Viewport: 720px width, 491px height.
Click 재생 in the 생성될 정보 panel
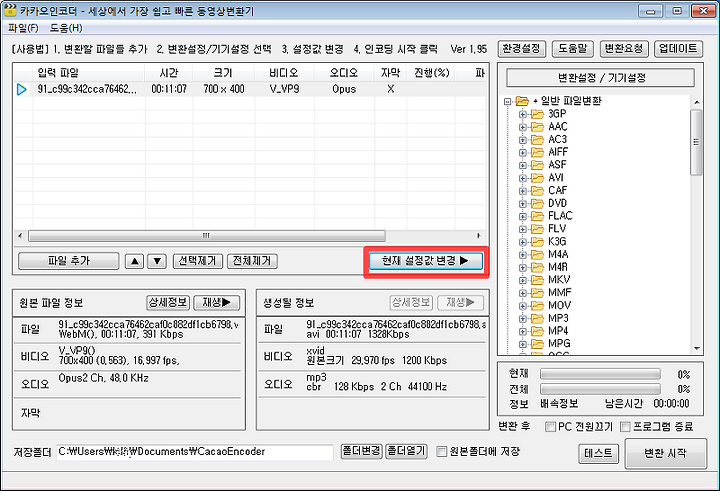460,302
